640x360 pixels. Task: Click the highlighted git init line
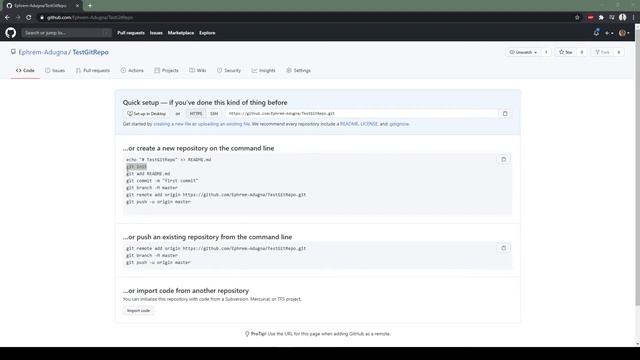click(x=136, y=167)
